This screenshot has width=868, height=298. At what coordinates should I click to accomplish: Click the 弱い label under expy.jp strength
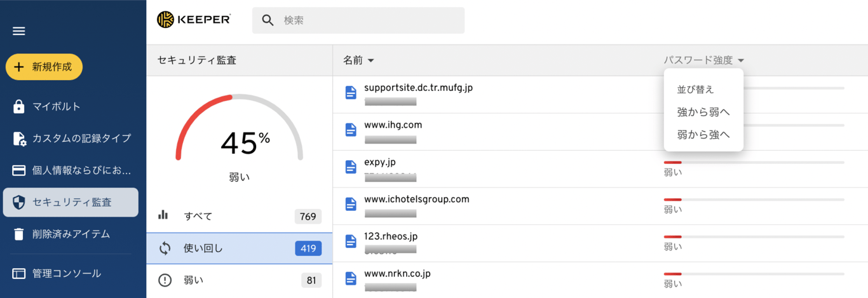coord(673,172)
